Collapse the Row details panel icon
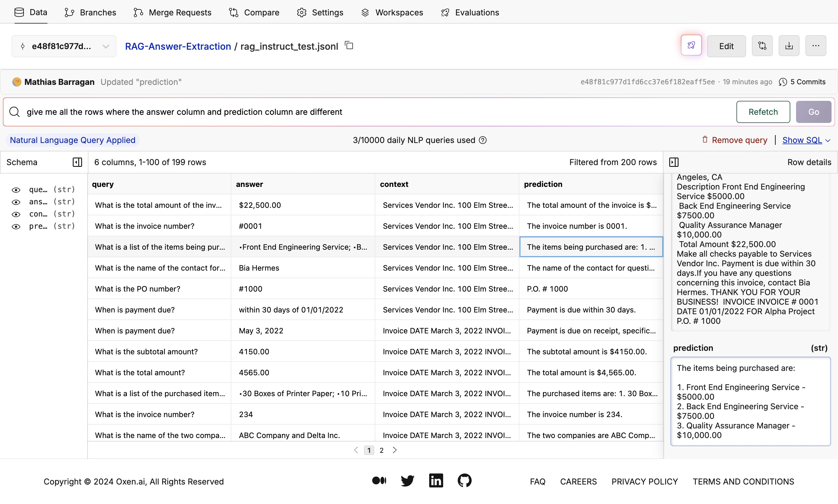This screenshot has height=504, width=838. (674, 162)
